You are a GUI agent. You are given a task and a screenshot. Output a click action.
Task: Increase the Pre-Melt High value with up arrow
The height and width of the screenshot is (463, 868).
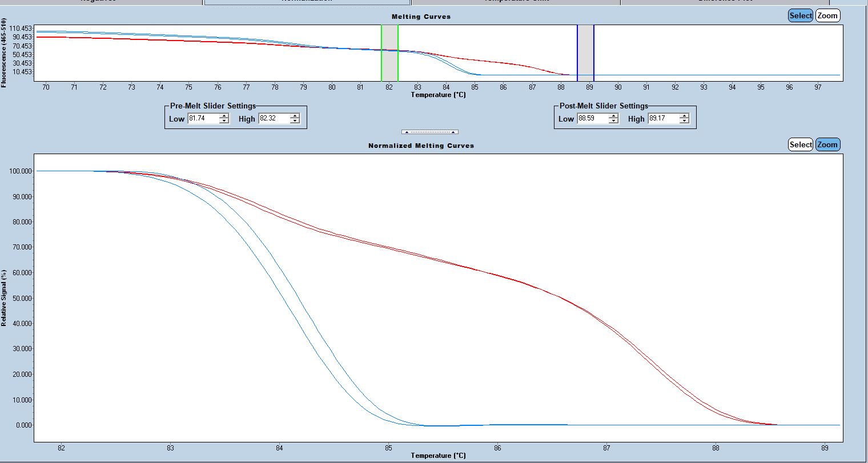(x=295, y=116)
